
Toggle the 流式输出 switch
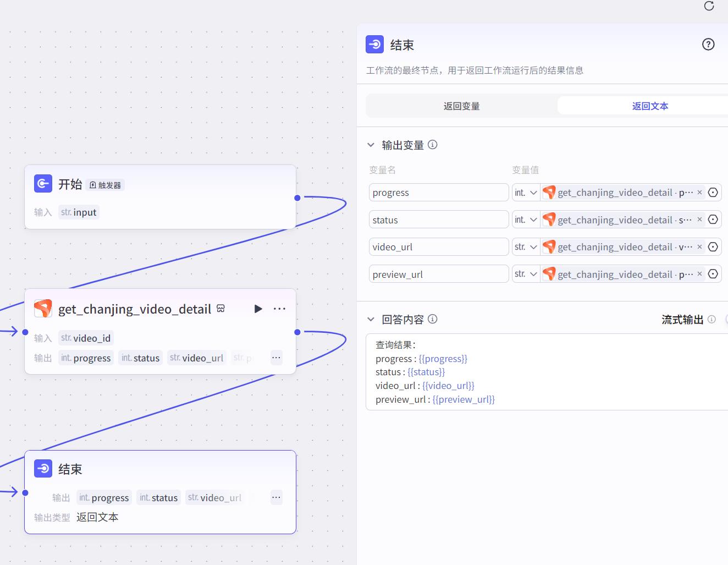(x=726, y=319)
